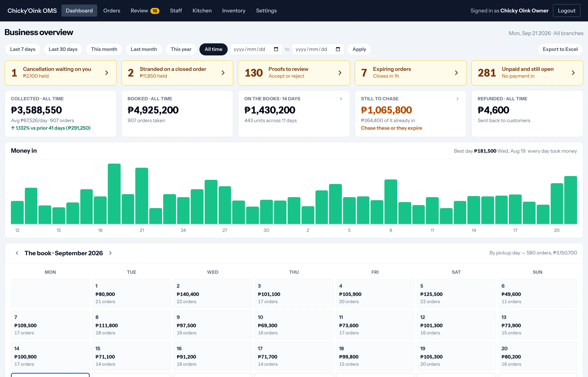Click the Booked all time ₱4,925,200 card
Image resolution: width=588 pixels, height=377 pixels.
(x=177, y=114)
